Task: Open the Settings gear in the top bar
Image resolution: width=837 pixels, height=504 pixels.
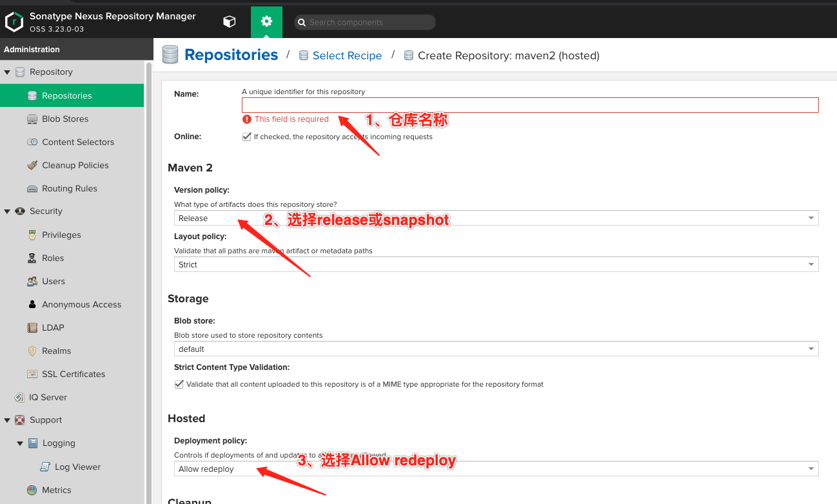Action: (266, 21)
